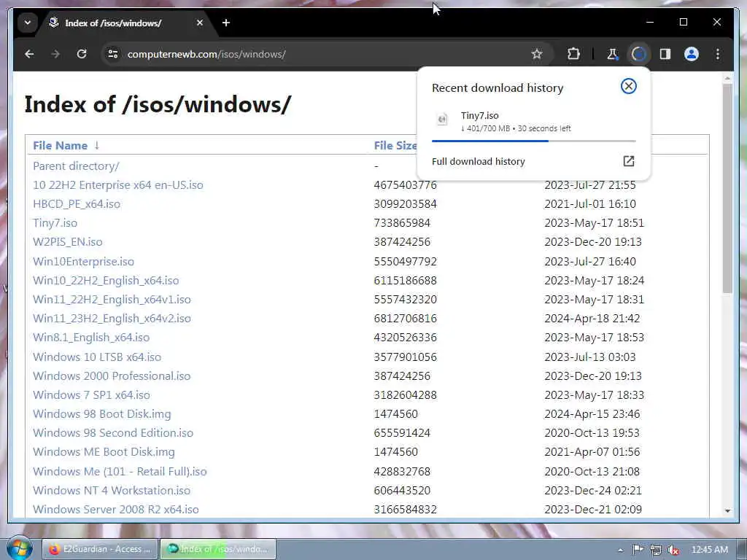This screenshot has width=747, height=560.
Task: Download Windows ME Boot Disk.img
Action: point(104,452)
